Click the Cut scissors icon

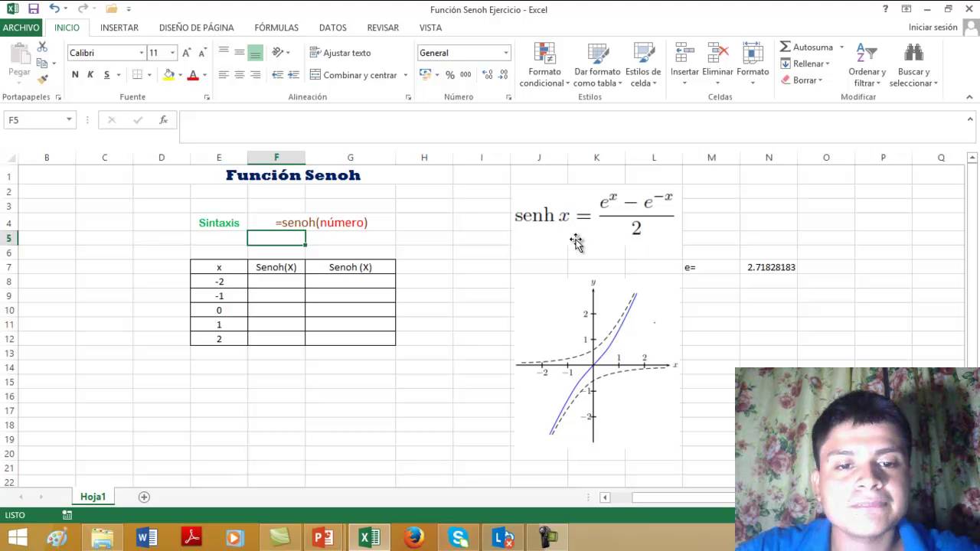point(42,47)
